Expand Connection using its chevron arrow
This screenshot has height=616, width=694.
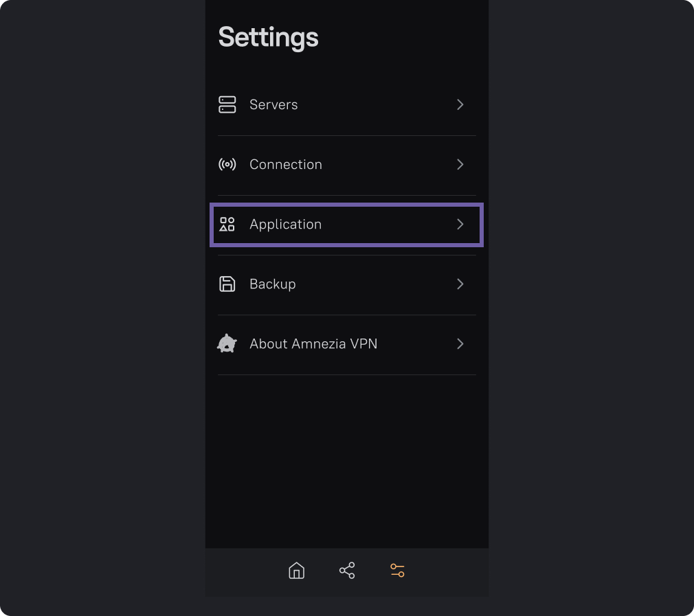coord(460,164)
